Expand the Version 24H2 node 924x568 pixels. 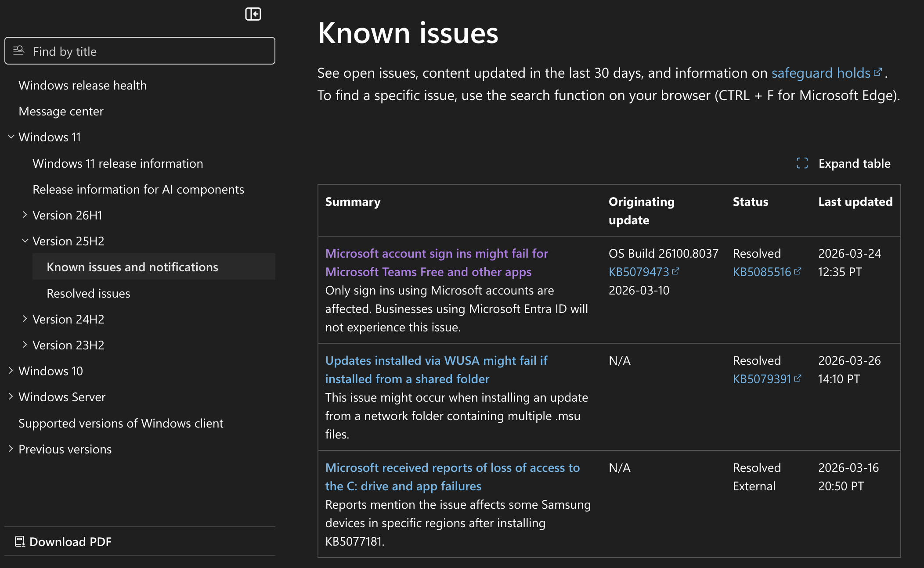pyautogui.click(x=25, y=319)
